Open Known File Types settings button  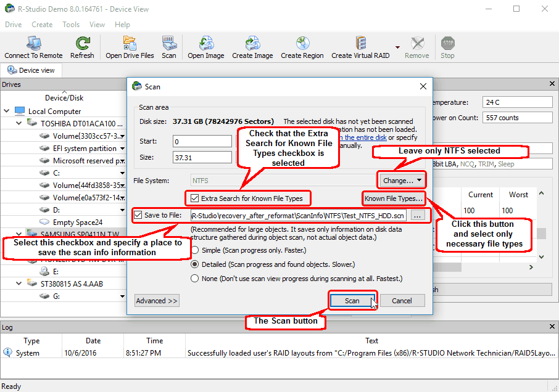coord(394,198)
